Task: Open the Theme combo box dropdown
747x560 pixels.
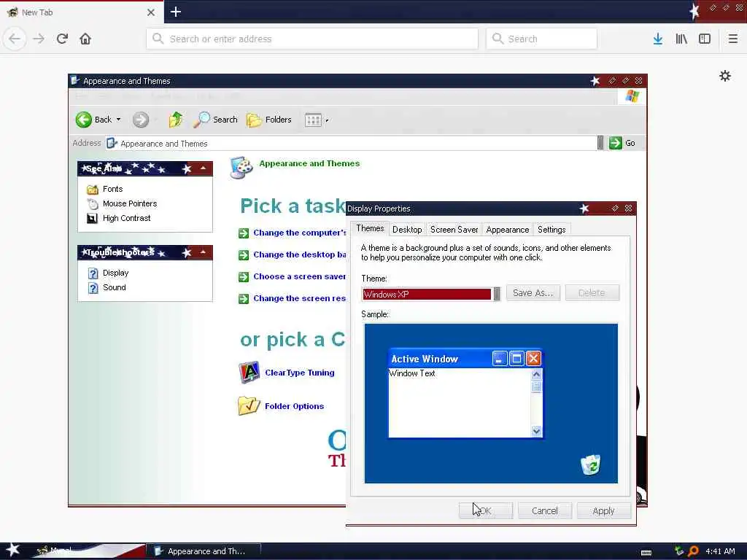Action: tap(497, 294)
